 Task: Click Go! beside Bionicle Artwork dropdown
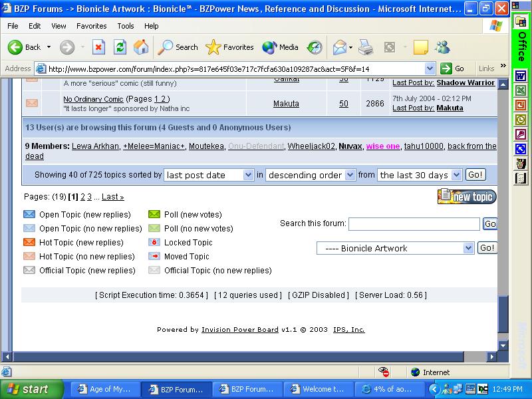click(487, 248)
